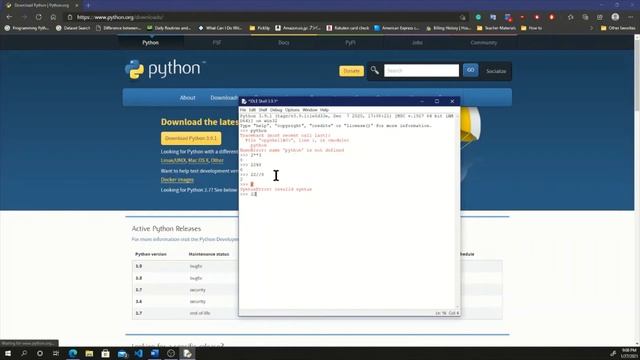640x360 pixels.
Task: Follow the Linux/UNIX, Mac OS X, Other link
Action: coord(192,160)
